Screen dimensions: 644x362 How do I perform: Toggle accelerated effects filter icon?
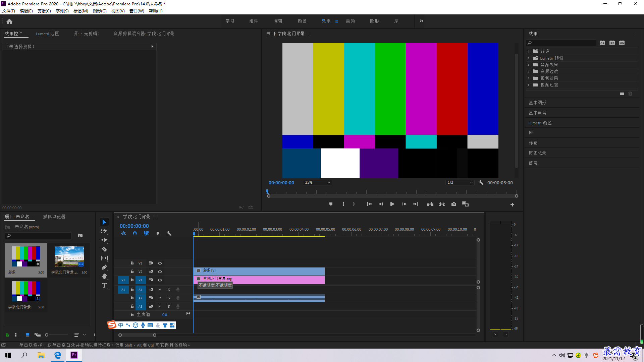(602, 43)
